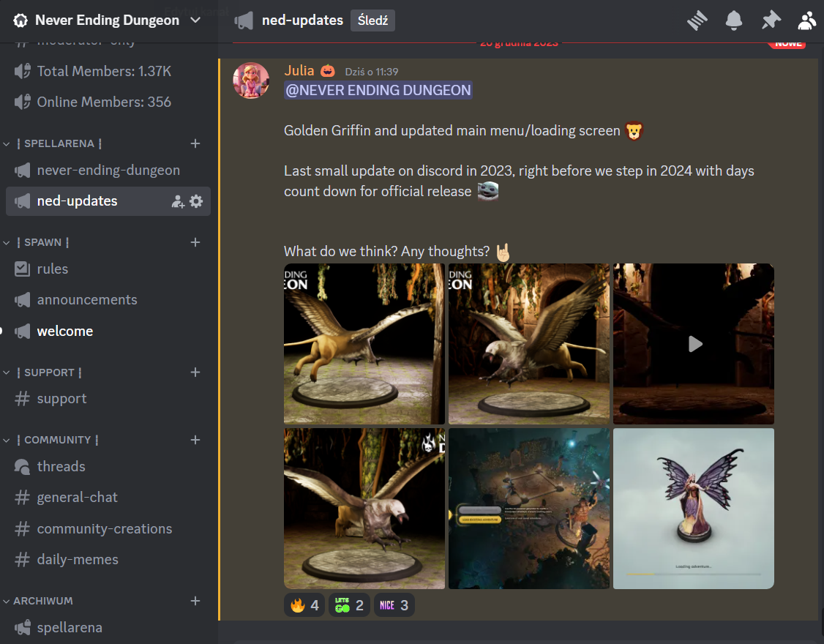
Task: Add a channel to COMMUNITY category
Action: (195, 440)
